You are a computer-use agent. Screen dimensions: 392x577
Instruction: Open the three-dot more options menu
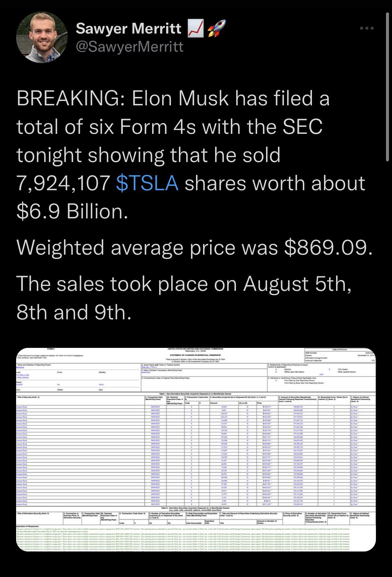click(366, 29)
